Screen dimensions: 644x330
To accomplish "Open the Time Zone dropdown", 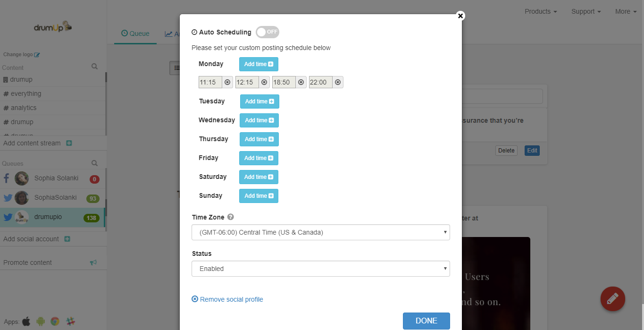I will pyautogui.click(x=320, y=232).
